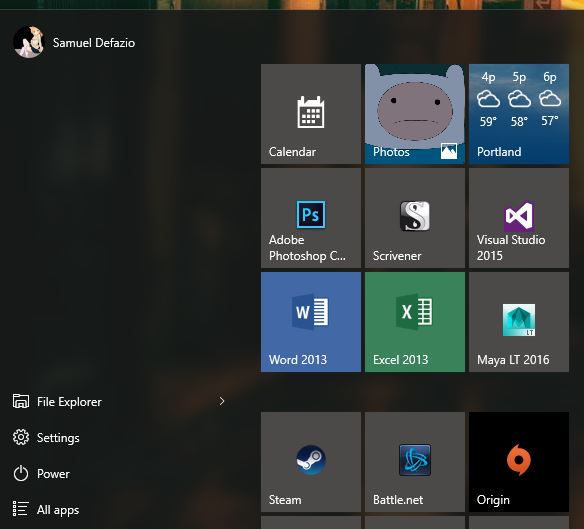Screen dimensions: 584x529
Task: Open the Portland weather tile
Action: pyautogui.click(x=519, y=114)
